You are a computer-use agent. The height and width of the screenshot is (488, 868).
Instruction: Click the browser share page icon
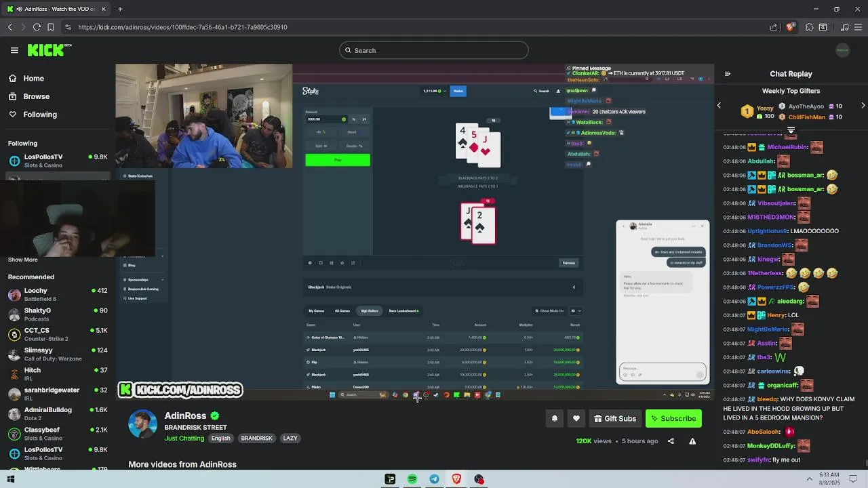tap(774, 27)
